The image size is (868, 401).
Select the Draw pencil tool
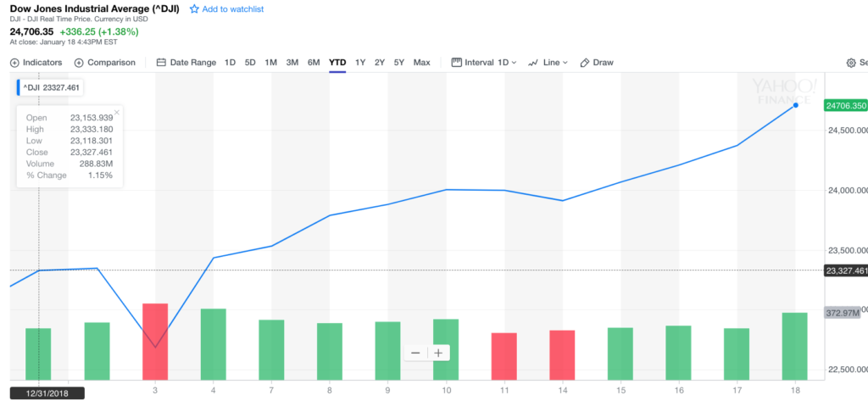[596, 63]
